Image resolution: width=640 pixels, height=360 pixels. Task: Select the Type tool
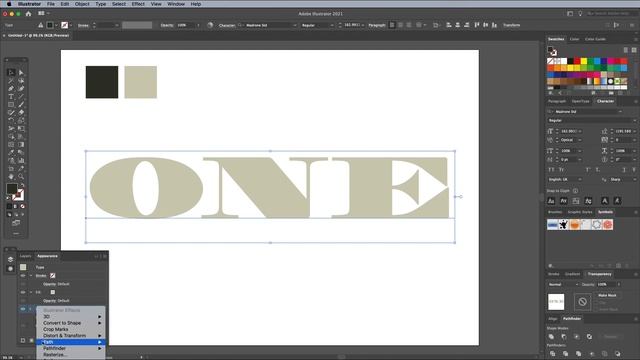(x=11, y=97)
